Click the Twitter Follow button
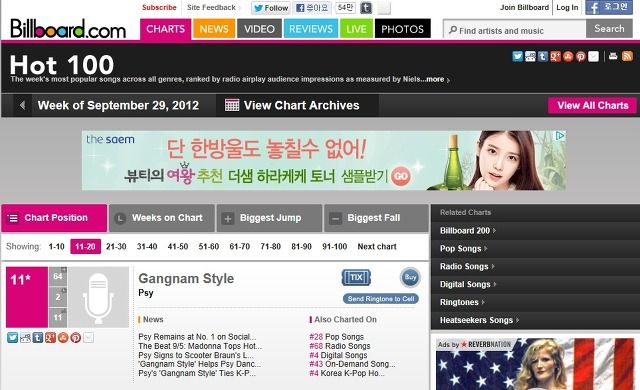Image resolution: width=640 pixels, height=390 pixels. click(271, 8)
